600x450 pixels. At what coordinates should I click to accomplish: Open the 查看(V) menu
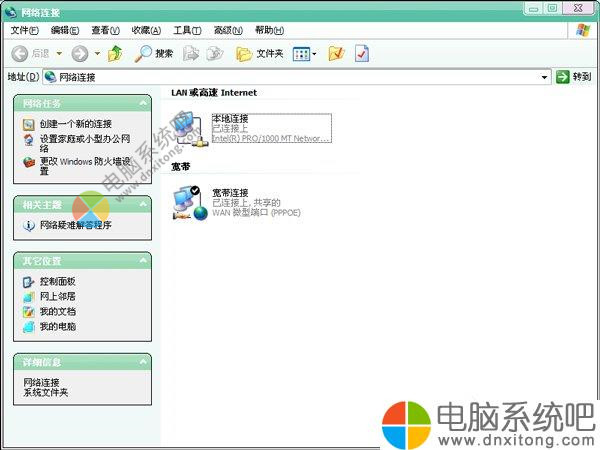pos(106,30)
